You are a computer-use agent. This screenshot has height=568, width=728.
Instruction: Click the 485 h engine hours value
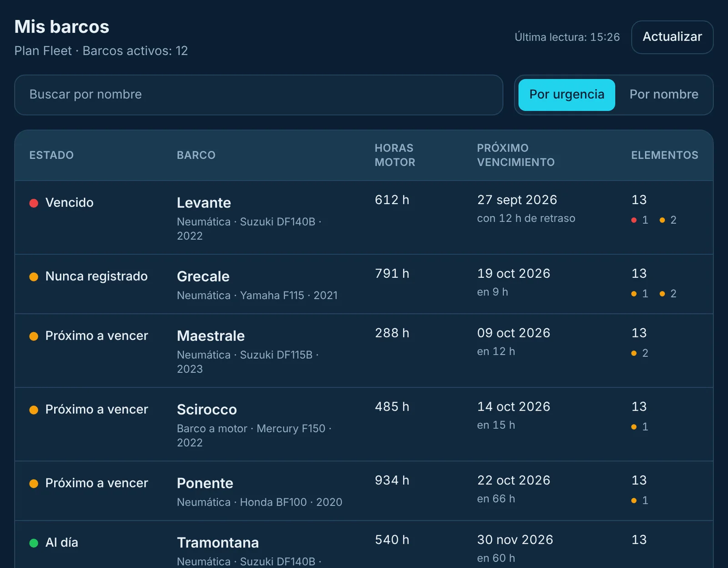pos(392,407)
